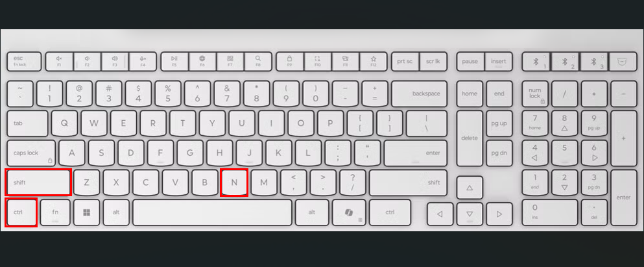Click the Copilot key beside right alt
This screenshot has width=644, height=267.
(x=349, y=212)
